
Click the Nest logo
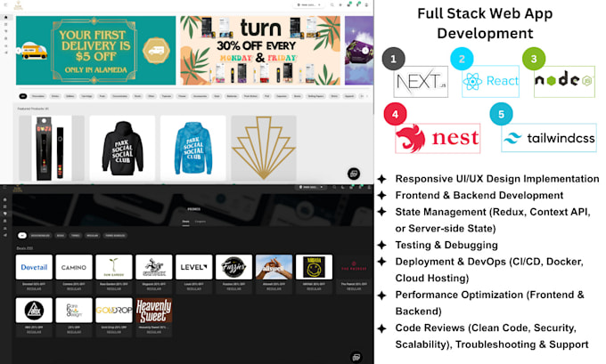[438, 138]
